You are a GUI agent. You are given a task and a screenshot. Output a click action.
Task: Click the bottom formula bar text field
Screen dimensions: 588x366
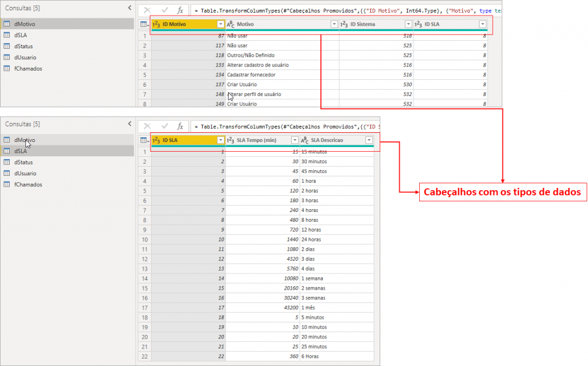(x=285, y=126)
